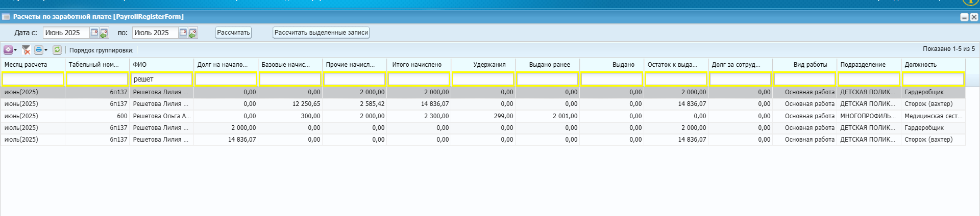Open calendar picker for 'по' date field
The image size is (980, 216).
[x=183, y=33]
